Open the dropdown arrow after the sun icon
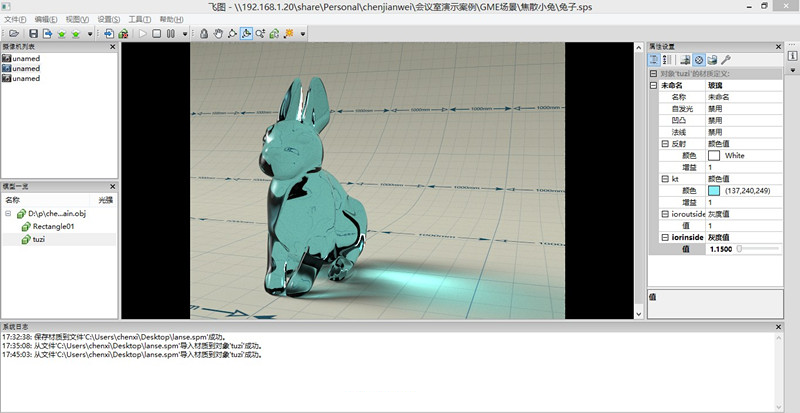Viewport: 800px width, 413px height. 303,34
